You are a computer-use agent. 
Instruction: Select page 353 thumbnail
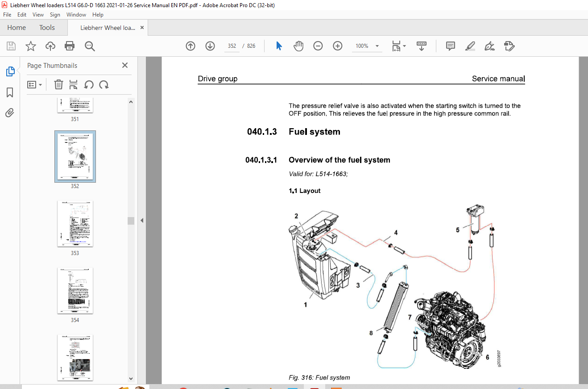(75, 224)
